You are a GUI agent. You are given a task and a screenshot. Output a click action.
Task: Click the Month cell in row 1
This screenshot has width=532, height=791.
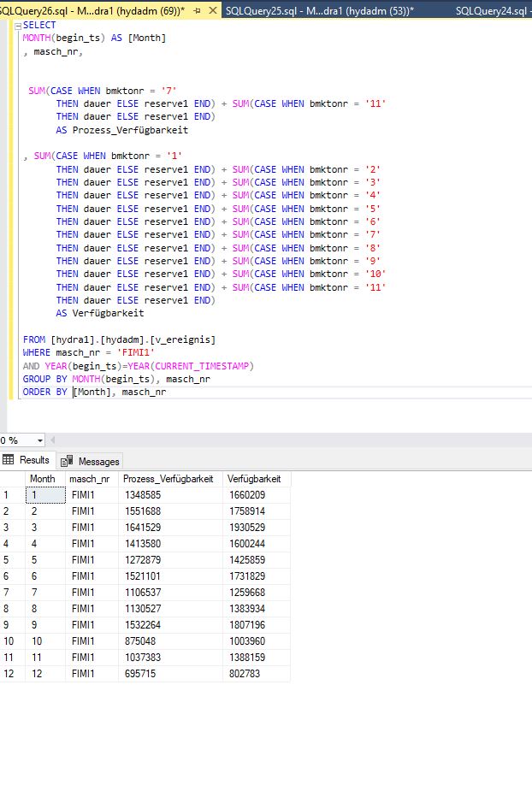point(45,495)
